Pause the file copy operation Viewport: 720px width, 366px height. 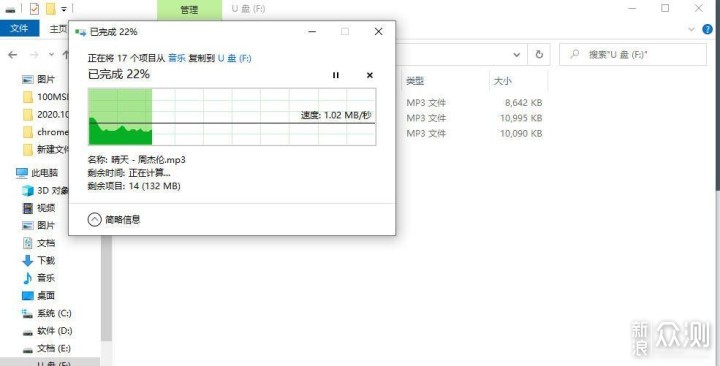336,75
